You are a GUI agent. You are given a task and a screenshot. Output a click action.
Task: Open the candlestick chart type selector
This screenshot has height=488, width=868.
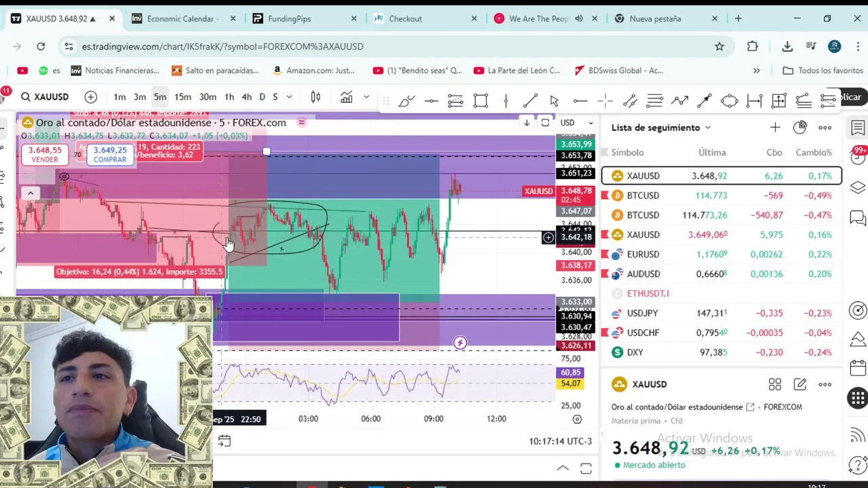pyautogui.click(x=315, y=97)
